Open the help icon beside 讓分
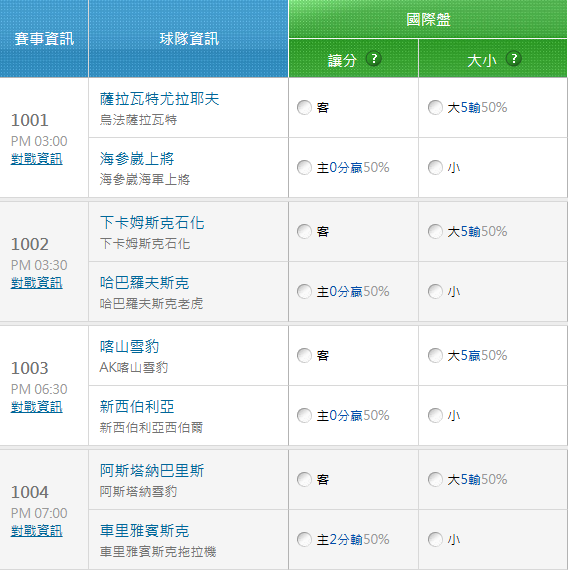 click(x=373, y=59)
